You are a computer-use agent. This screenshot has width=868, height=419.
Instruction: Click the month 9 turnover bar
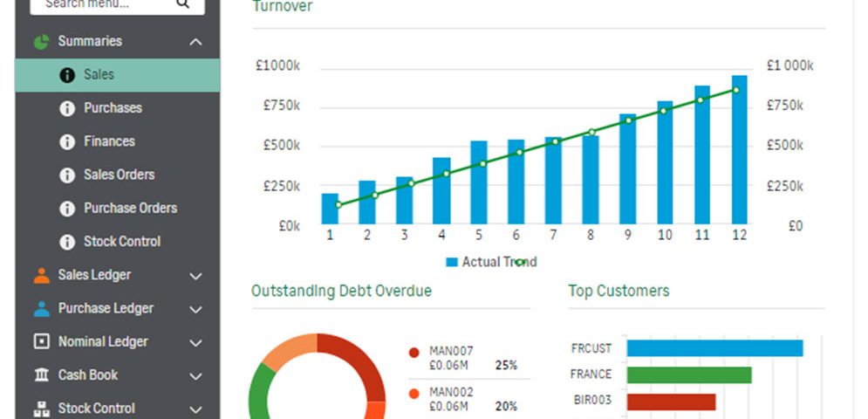tap(628, 169)
